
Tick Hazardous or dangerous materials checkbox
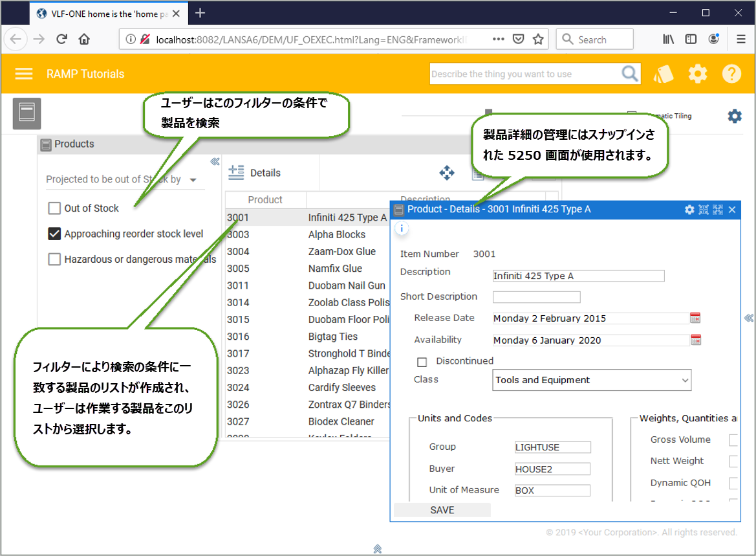coord(54,259)
